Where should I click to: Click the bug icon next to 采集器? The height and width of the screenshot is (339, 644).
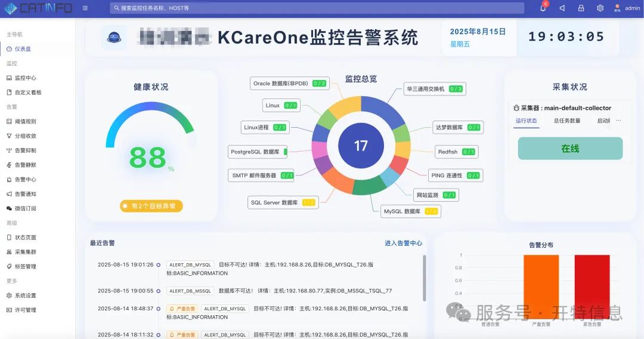click(x=516, y=108)
